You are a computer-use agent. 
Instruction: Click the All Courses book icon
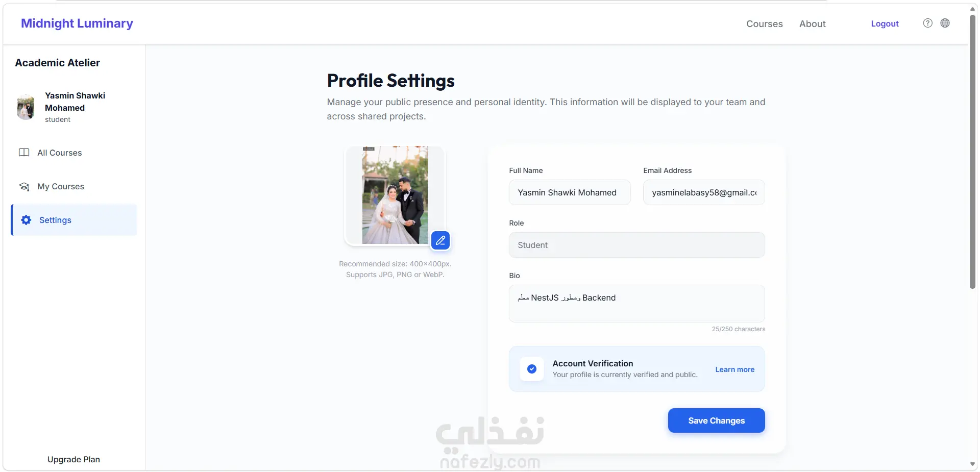[x=24, y=153]
